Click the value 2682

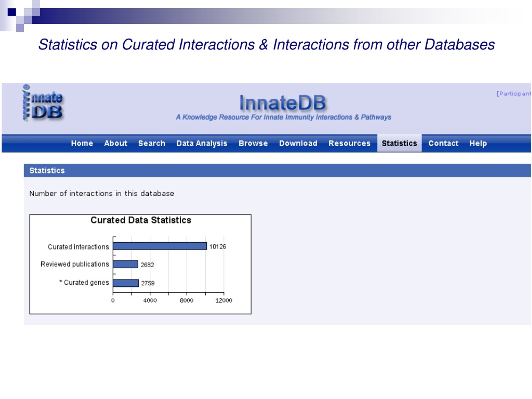point(147,265)
